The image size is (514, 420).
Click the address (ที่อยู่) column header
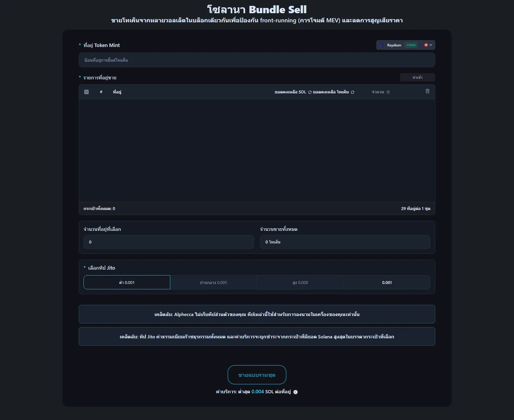[x=117, y=92]
